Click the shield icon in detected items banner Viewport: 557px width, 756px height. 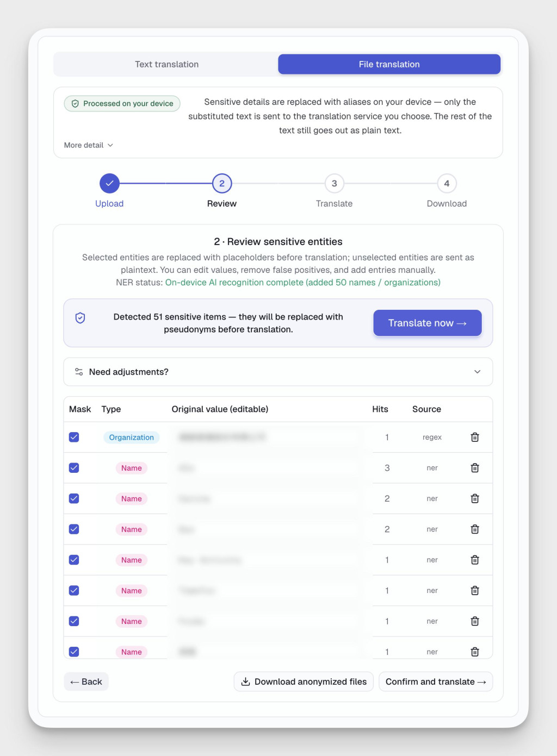pyautogui.click(x=80, y=318)
